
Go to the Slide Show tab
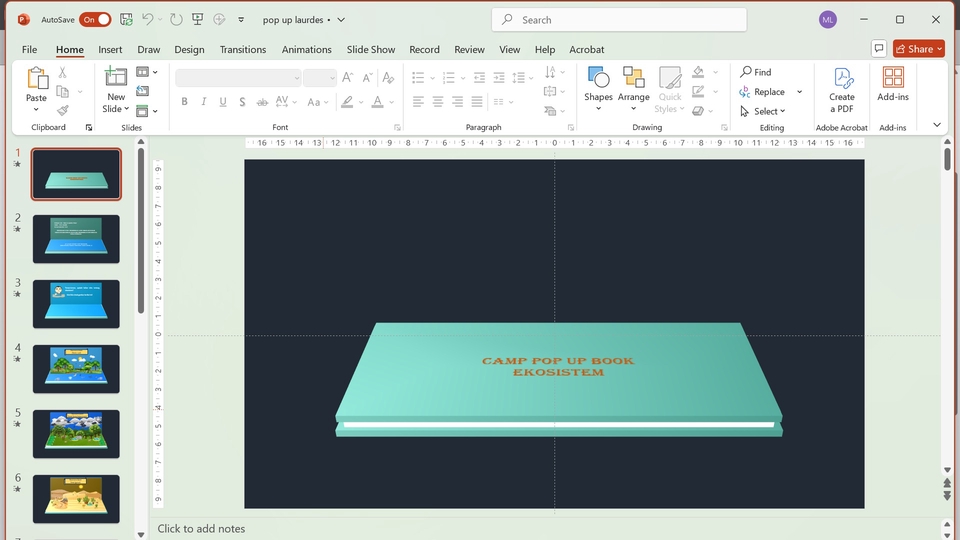point(371,50)
